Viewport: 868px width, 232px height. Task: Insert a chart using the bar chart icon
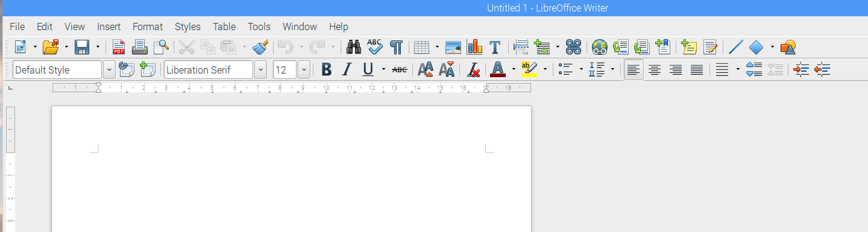[474, 47]
